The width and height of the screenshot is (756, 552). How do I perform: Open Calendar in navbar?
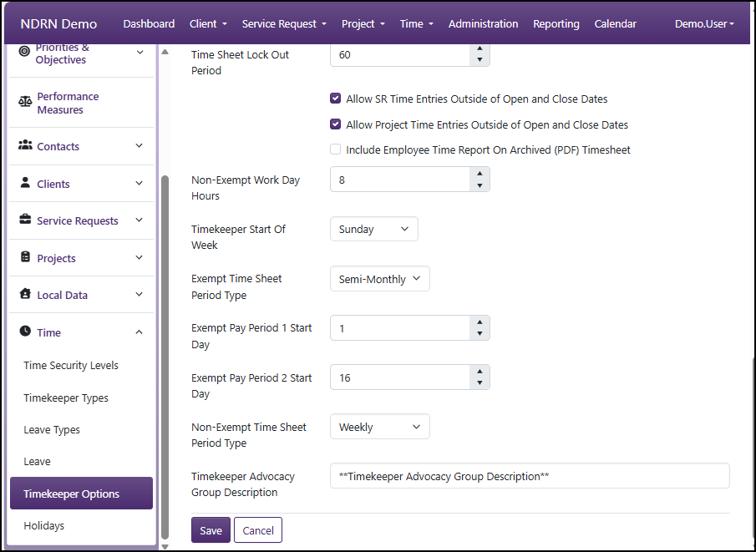[615, 23]
